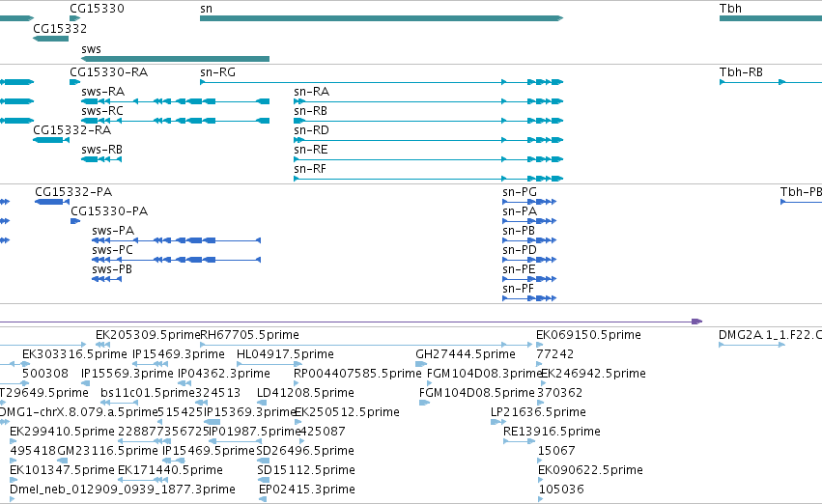
Task: Select EST GH27444.5prime
Action: [x=421, y=364]
